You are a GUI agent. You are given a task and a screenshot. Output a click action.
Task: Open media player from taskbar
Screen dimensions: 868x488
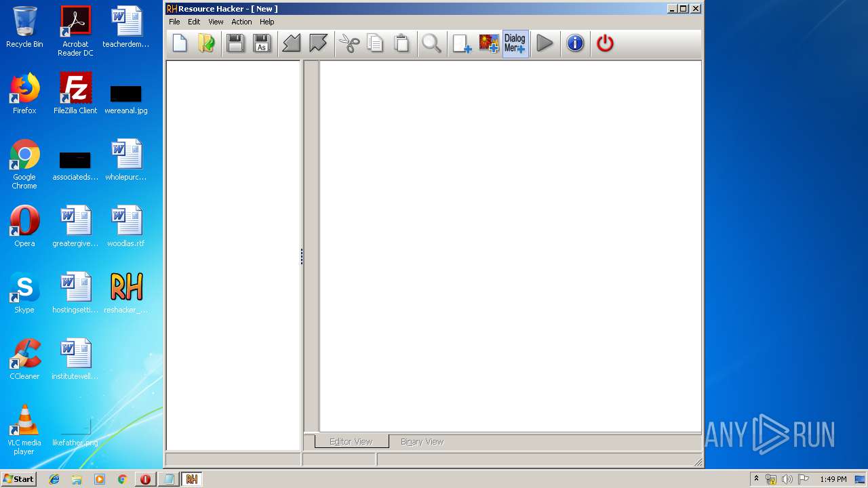tap(100, 479)
